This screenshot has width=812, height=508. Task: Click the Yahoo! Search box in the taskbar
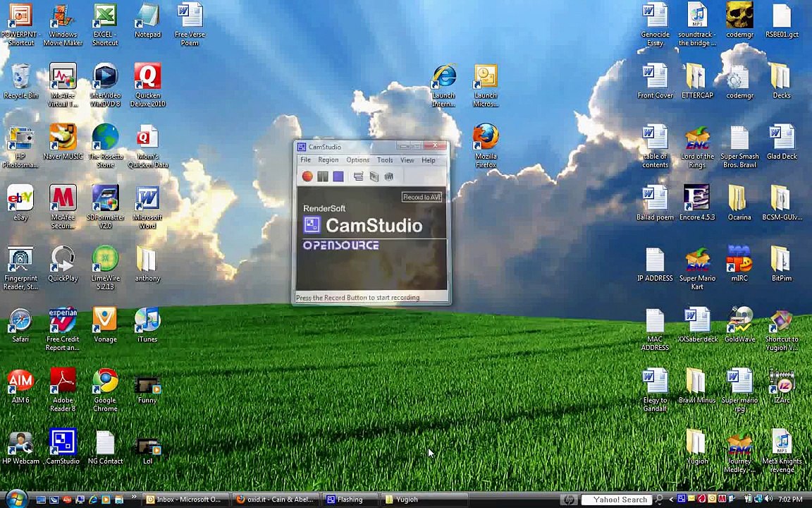[616, 500]
